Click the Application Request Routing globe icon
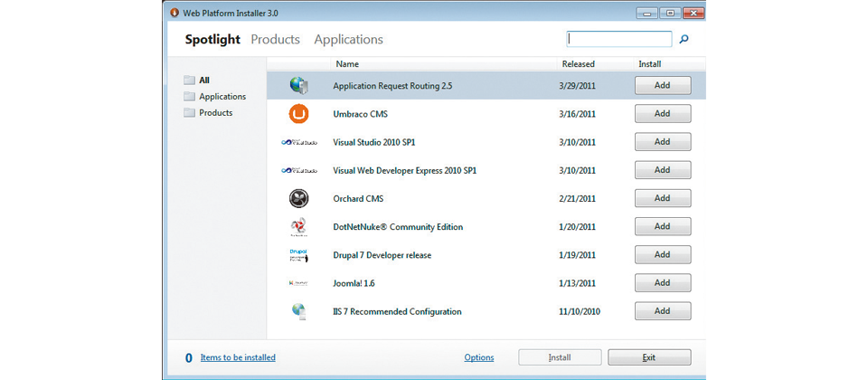The image size is (868, 380). [299, 85]
